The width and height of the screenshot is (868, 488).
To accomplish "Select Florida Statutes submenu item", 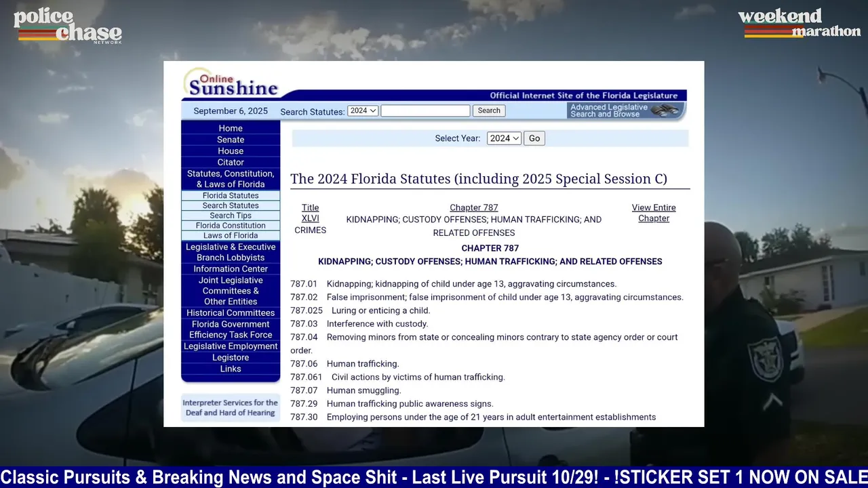I will [231, 195].
